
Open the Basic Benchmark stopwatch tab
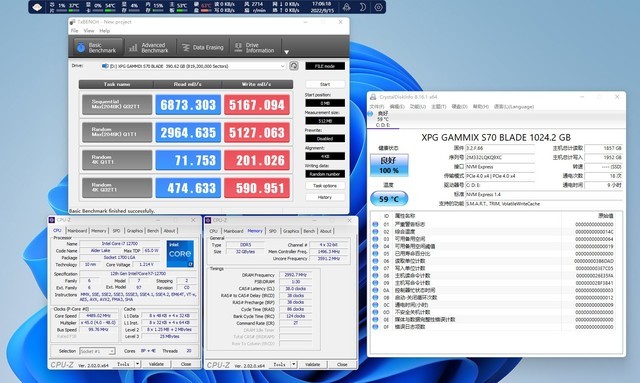click(98, 48)
